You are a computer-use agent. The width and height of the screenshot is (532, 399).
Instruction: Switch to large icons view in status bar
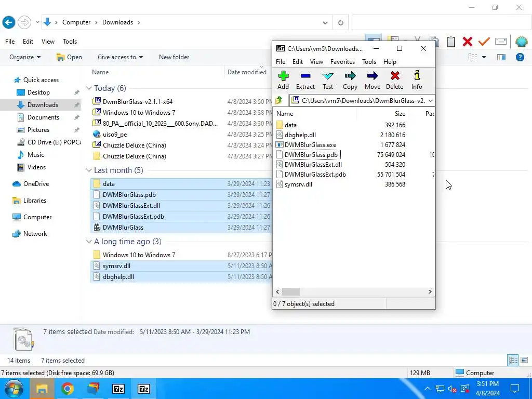pos(524,361)
